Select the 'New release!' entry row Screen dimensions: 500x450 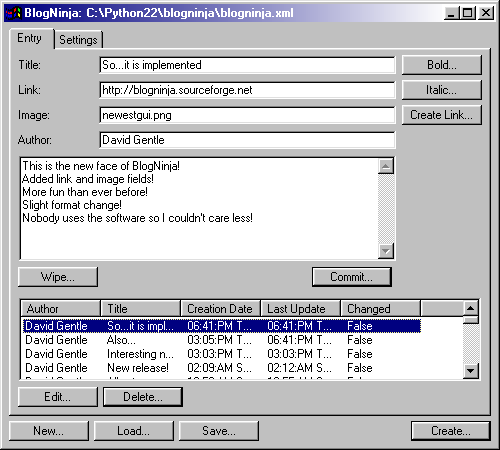[222, 368]
